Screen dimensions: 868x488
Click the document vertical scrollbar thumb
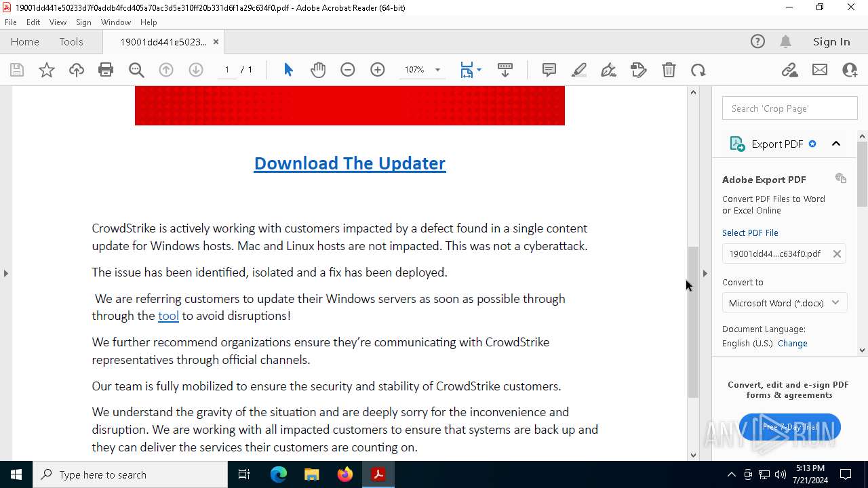pyautogui.click(x=693, y=322)
